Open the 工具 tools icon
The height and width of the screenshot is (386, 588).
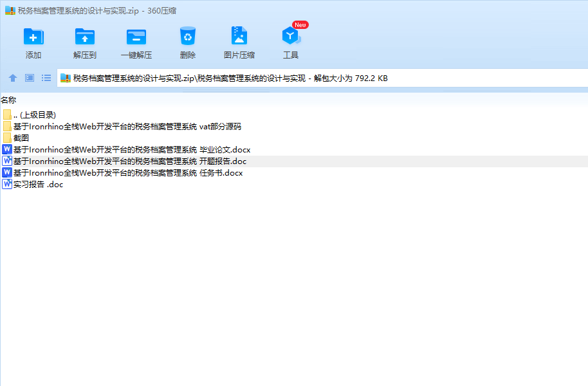point(290,36)
